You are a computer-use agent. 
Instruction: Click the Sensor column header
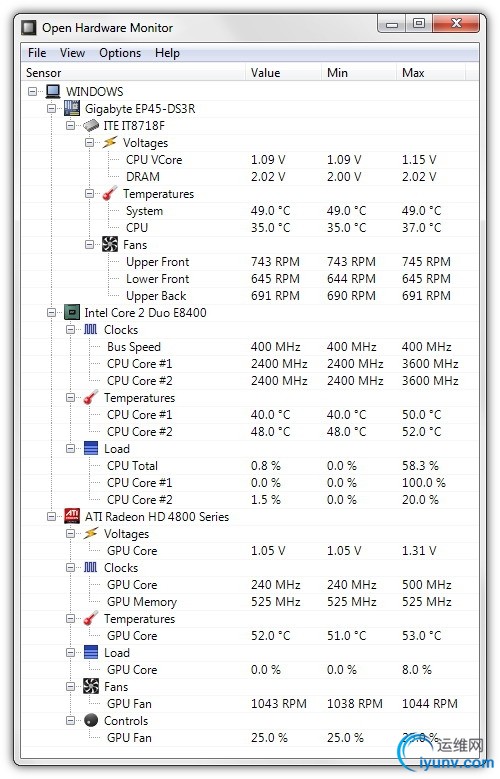(133, 73)
